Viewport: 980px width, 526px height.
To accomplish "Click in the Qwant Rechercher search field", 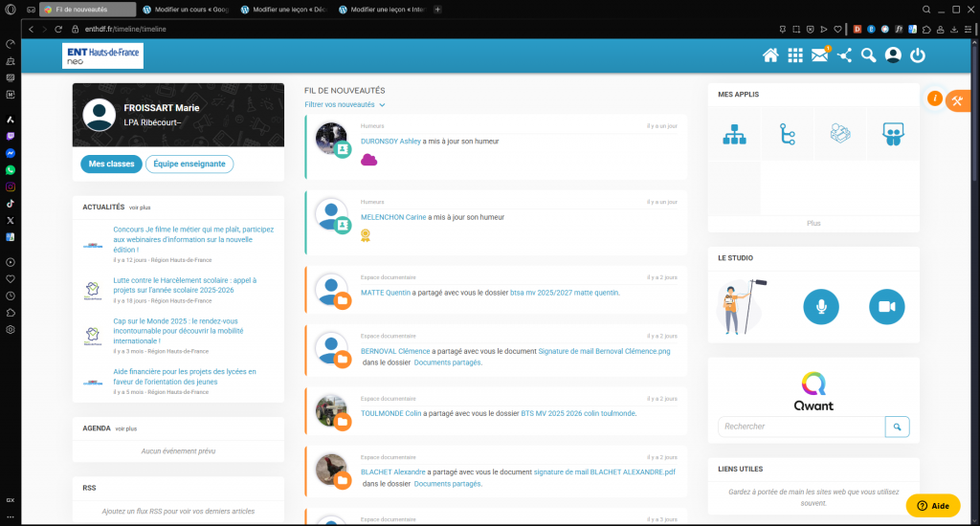I will click(800, 427).
